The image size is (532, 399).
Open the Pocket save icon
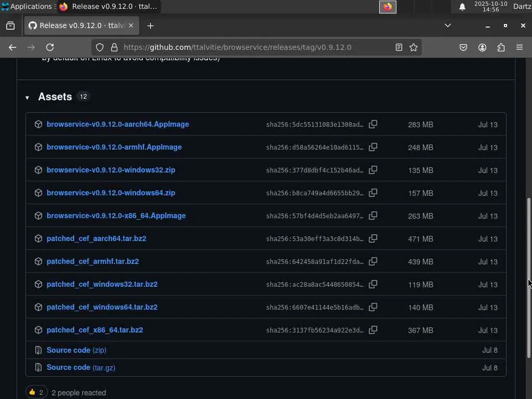click(463, 47)
